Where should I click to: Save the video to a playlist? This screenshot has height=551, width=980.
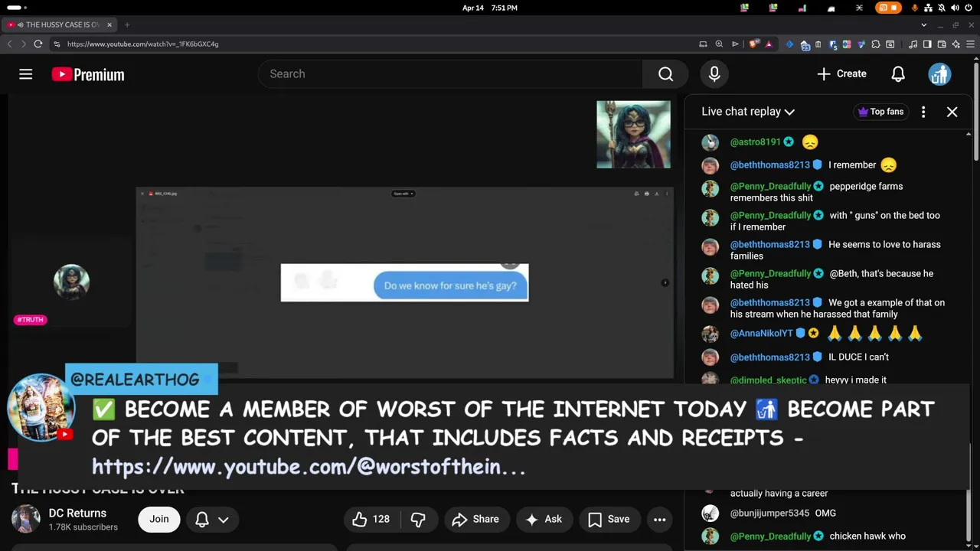coord(609,519)
